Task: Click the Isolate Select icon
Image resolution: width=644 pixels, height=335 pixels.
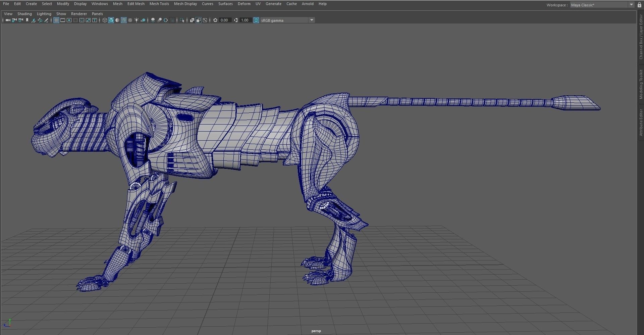Action: [x=182, y=20]
